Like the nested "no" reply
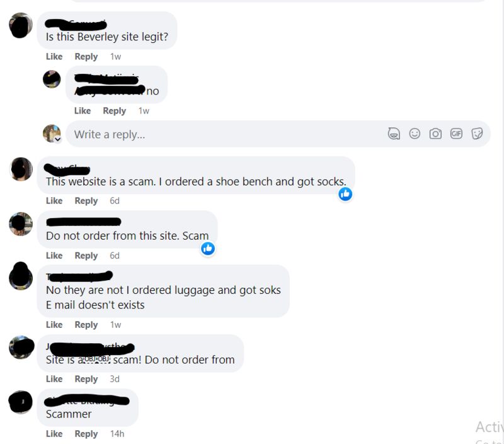504x444 pixels. [83, 111]
